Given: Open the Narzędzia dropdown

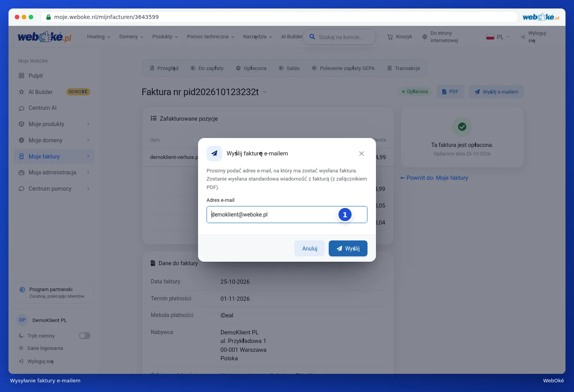Looking at the screenshot, I should 258,37.
